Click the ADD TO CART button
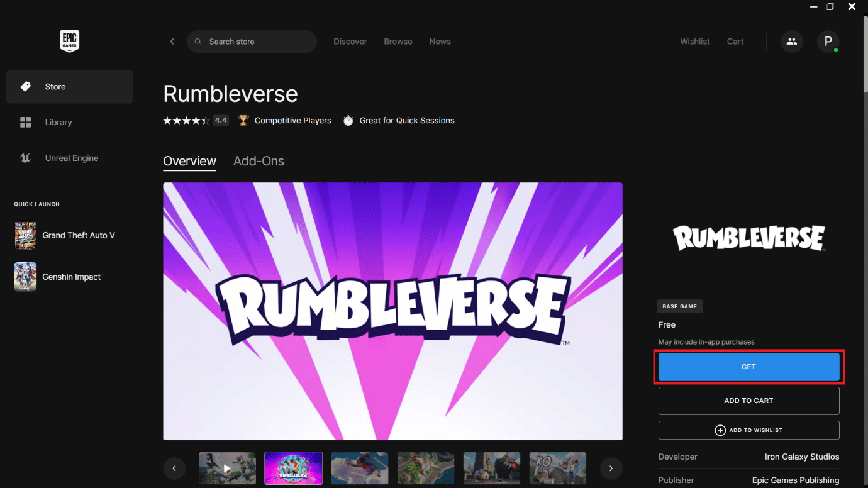 coord(748,401)
